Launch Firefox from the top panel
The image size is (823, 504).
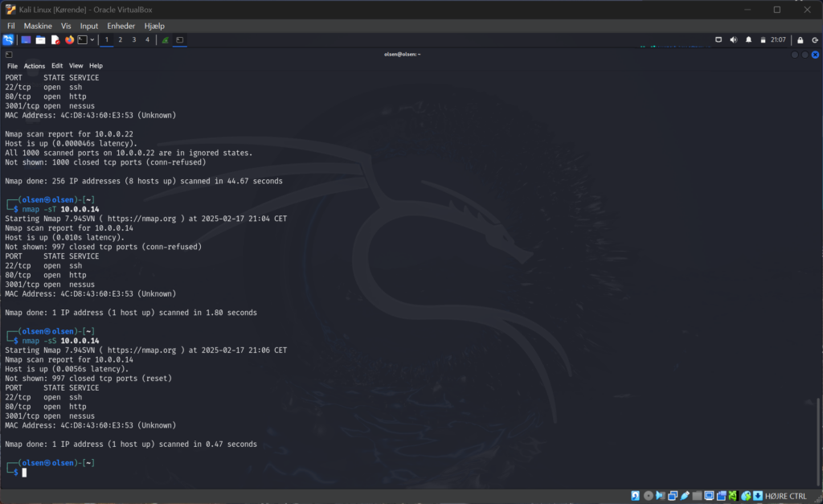point(69,39)
